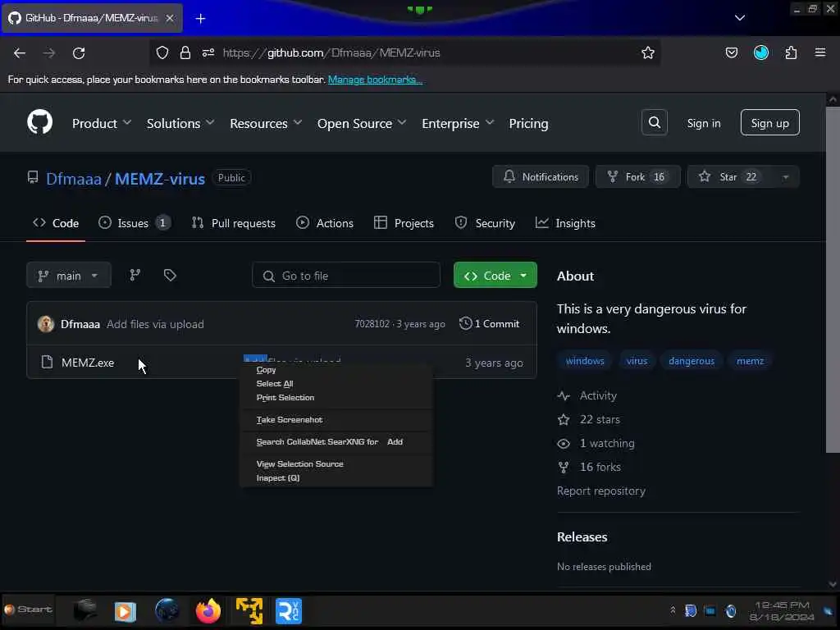The width and height of the screenshot is (840, 630).
Task: Choose Search CollabNet SearXNG for Add
Action: pyautogui.click(x=336, y=442)
